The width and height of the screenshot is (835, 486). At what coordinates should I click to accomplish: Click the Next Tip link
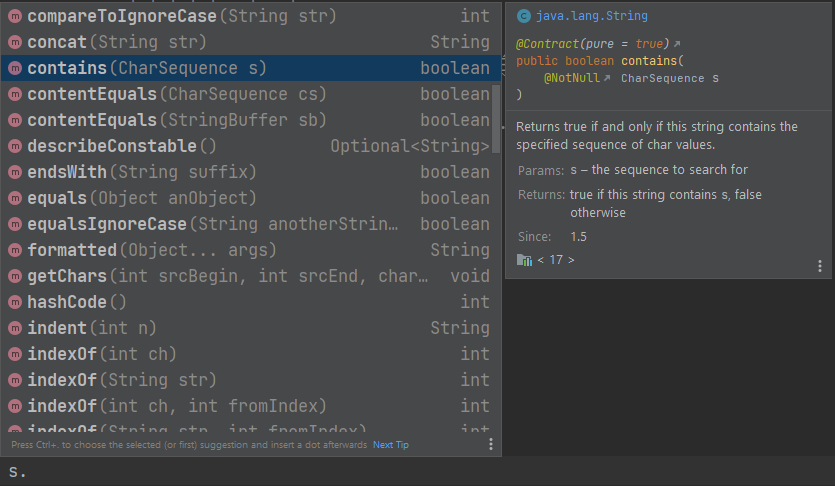click(391, 445)
